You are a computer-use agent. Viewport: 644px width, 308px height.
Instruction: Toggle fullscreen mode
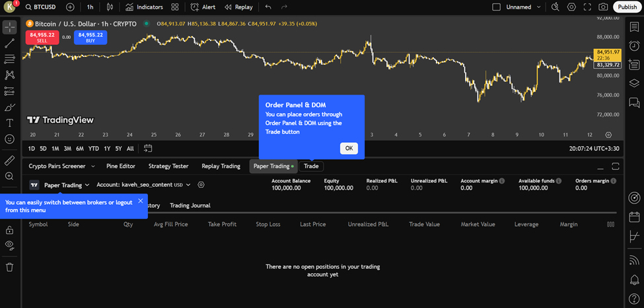point(587,7)
